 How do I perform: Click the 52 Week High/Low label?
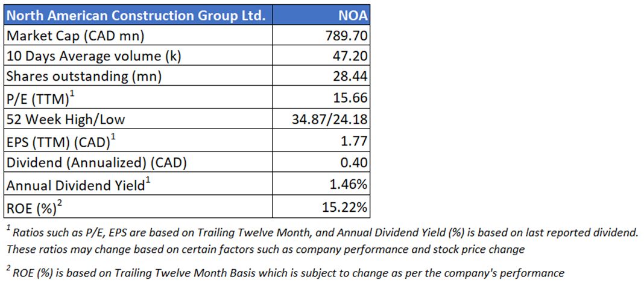65,119
